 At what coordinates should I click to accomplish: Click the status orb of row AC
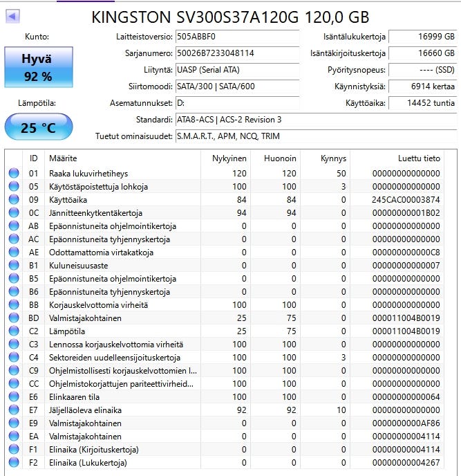click(x=14, y=239)
